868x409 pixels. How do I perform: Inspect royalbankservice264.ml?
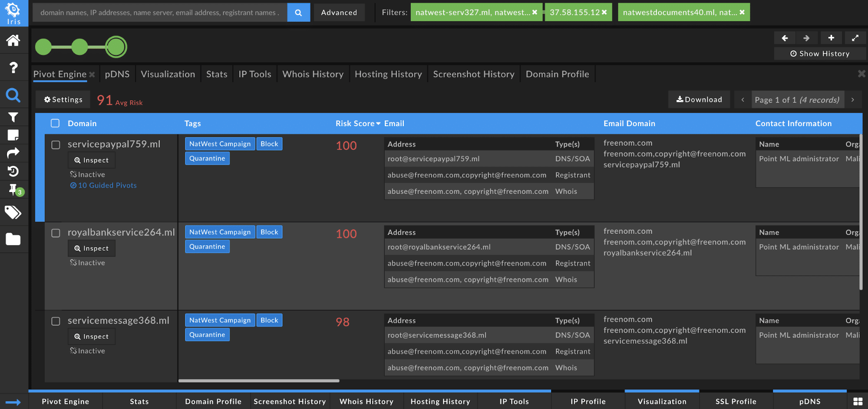pyautogui.click(x=92, y=248)
